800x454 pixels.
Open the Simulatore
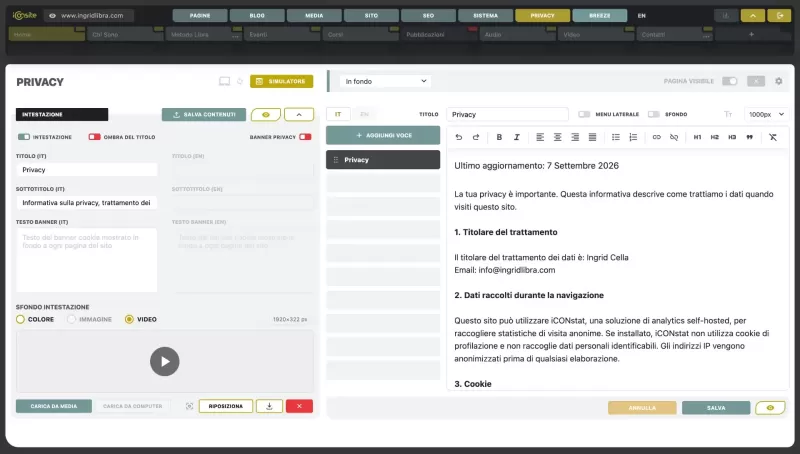pyautogui.click(x=282, y=81)
